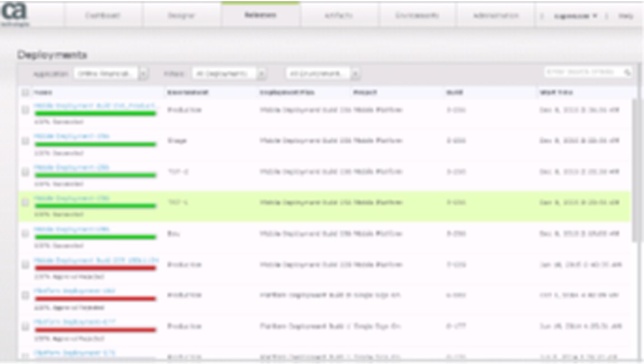644x364 pixels.
Task: Select the Releases tab
Action: [x=260, y=15]
